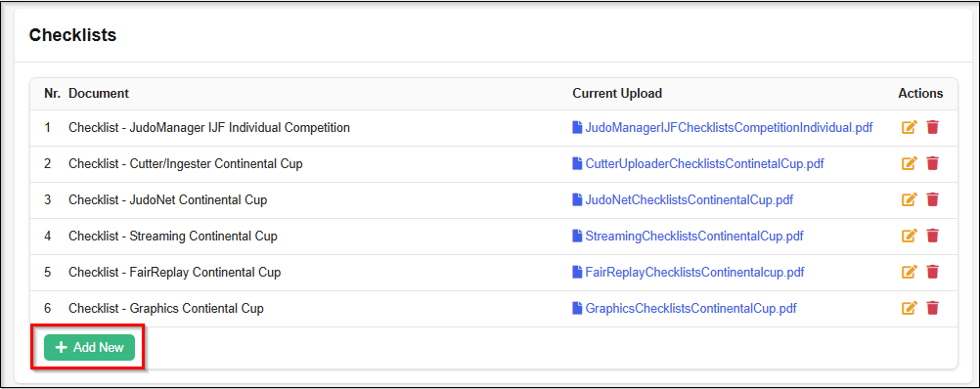Edit the JudoManager IJF Individual Competition checklist
The height and width of the screenshot is (389, 980).
tap(909, 127)
